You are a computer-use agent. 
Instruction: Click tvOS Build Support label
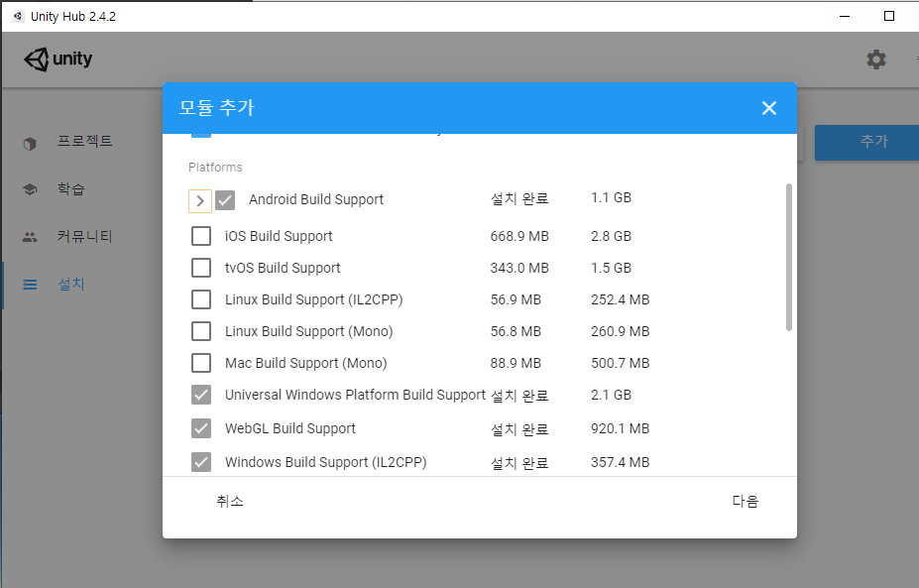[x=283, y=268]
